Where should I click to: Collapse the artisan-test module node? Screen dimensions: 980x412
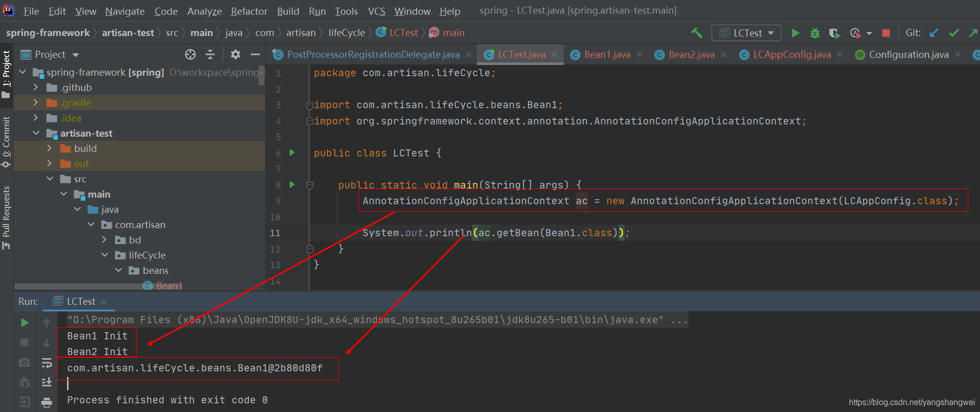[36, 133]
